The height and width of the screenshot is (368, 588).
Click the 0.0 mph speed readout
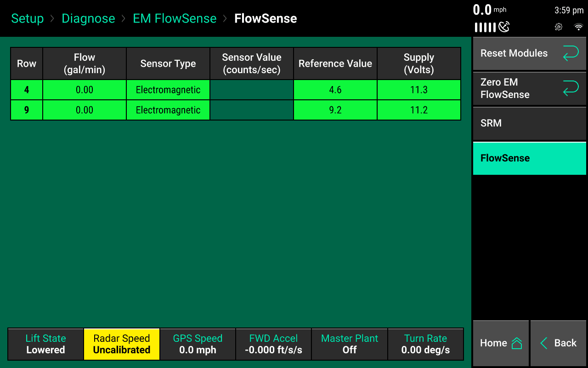[x=490, y=10]
